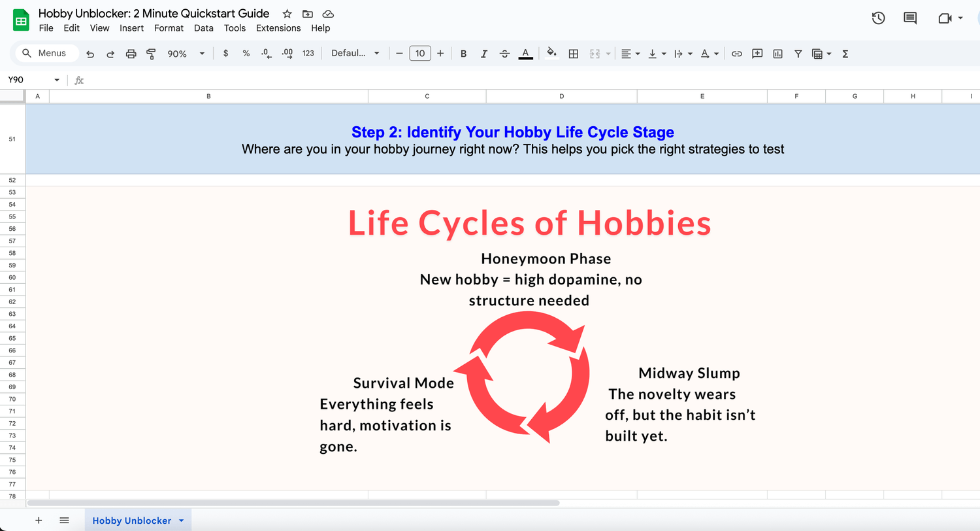Toggle italic formatting
Viewport: 980px width, 531px height.
pos(484,54)
